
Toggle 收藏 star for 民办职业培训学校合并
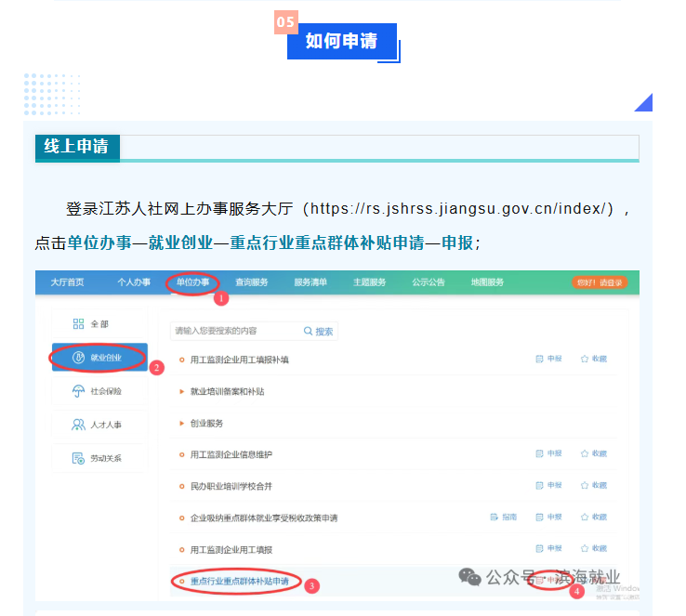pos(585,485)
